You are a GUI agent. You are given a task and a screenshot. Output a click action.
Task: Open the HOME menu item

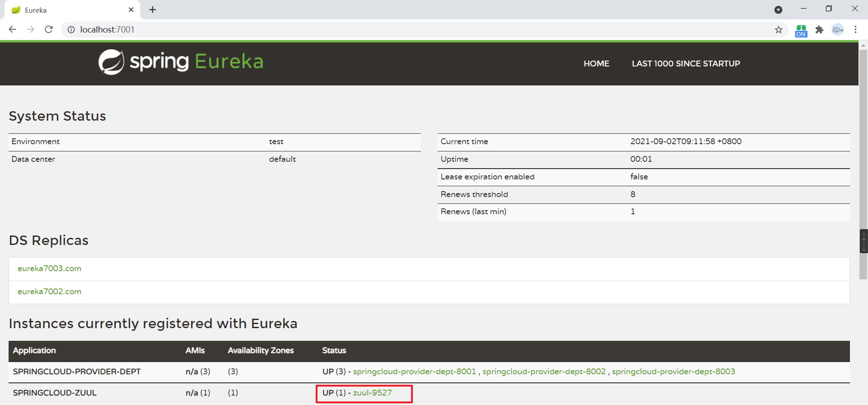596,64
